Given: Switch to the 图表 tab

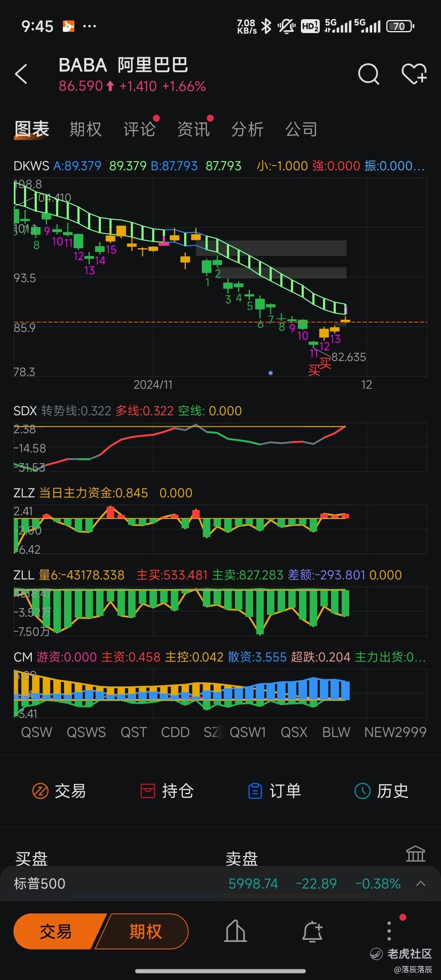Looking at the screenshot, I should coord(32,129).
